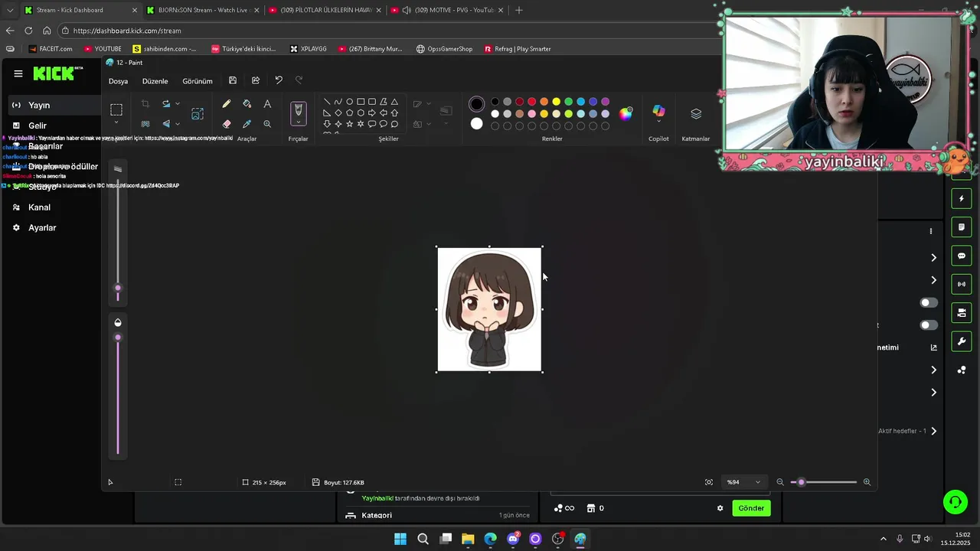Image resolution: width=980 pixels, height=551 pixels.
Task: Open the Düzenle menu in Paint
Action: [155, 81]
